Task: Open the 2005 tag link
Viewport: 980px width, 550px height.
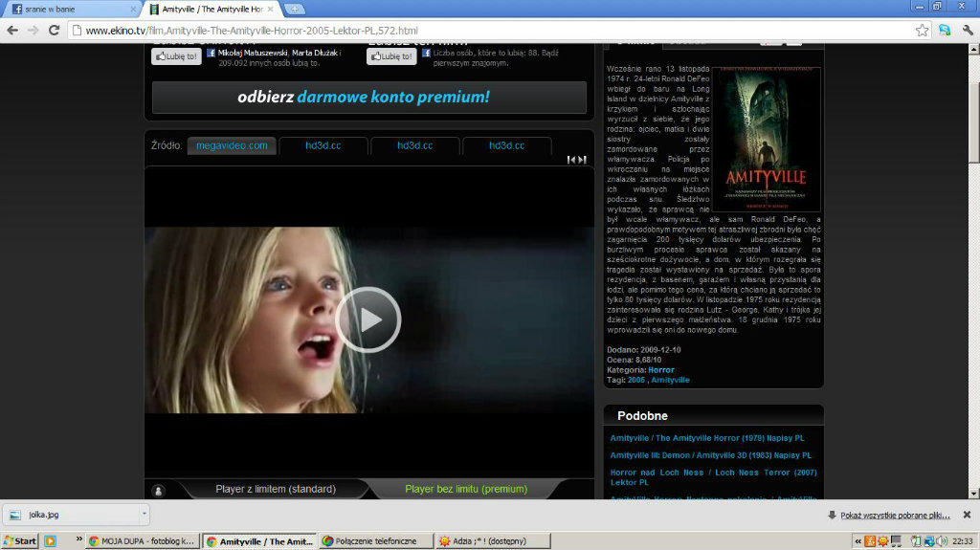Action: click(636, 380)
